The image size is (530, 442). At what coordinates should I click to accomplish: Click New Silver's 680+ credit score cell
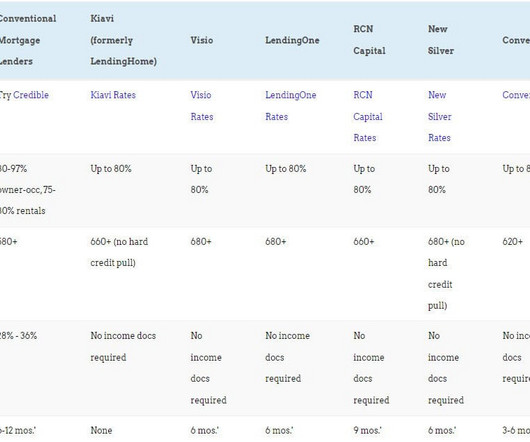(446, 273)
